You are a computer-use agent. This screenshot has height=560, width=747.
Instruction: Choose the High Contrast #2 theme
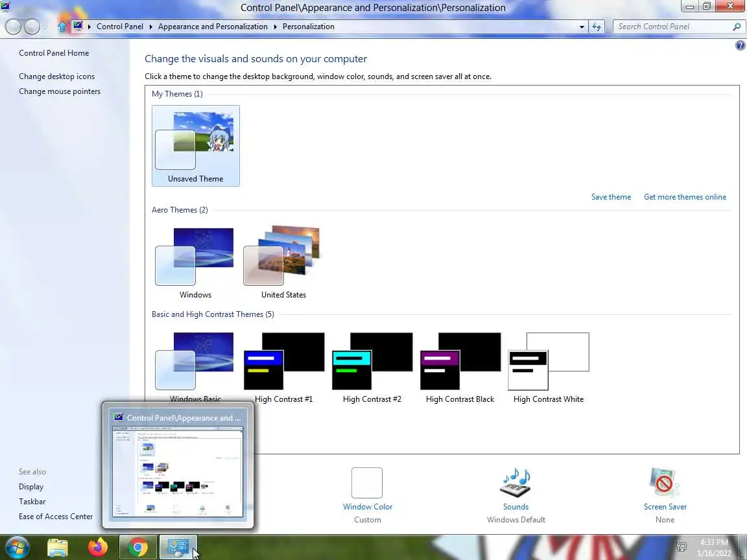coord(372,367)
